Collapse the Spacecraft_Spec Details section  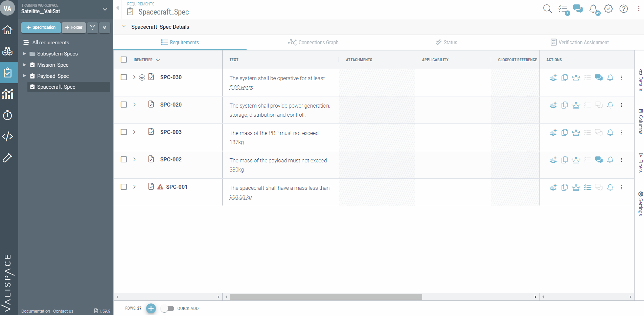pyautogui.click(x=124, y=27)
